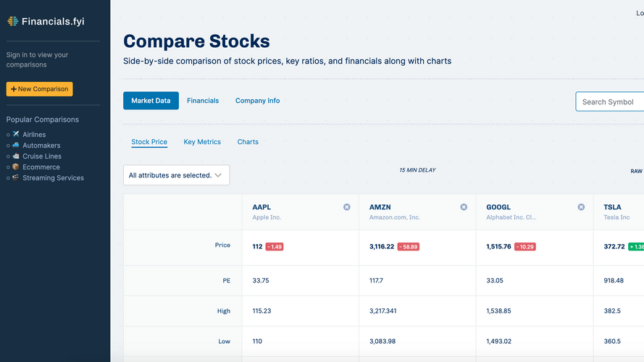Click the AAPL price change badge -1.49

(275, 247)
